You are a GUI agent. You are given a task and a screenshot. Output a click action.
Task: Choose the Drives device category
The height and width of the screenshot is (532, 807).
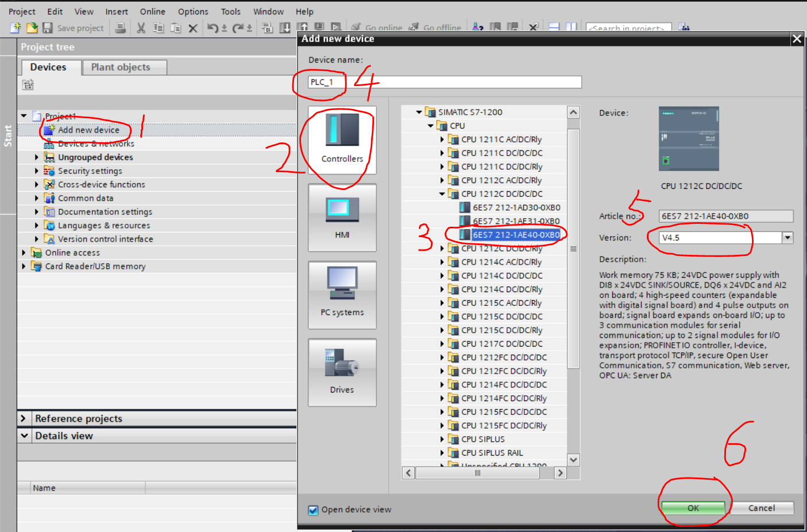click(x=342, y=372)
